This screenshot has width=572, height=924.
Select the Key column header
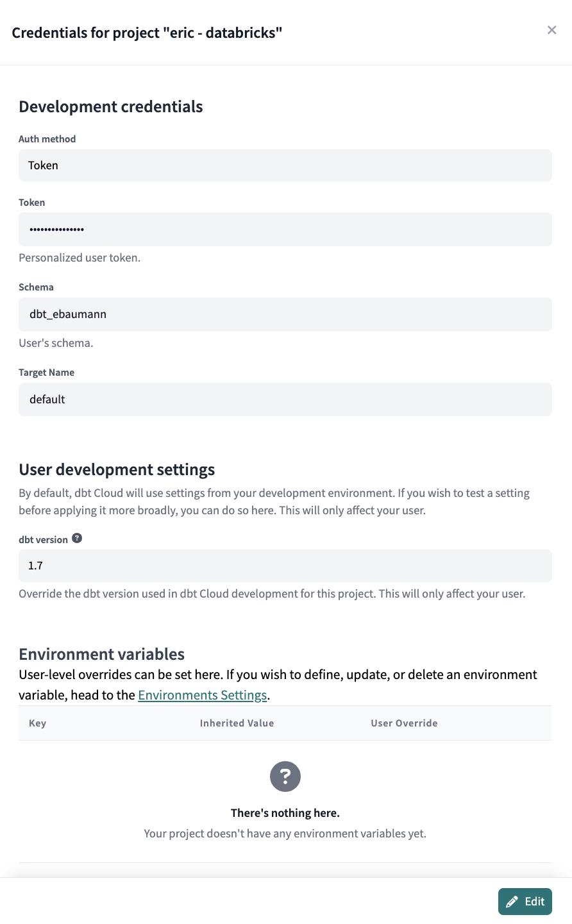point(37,723)
